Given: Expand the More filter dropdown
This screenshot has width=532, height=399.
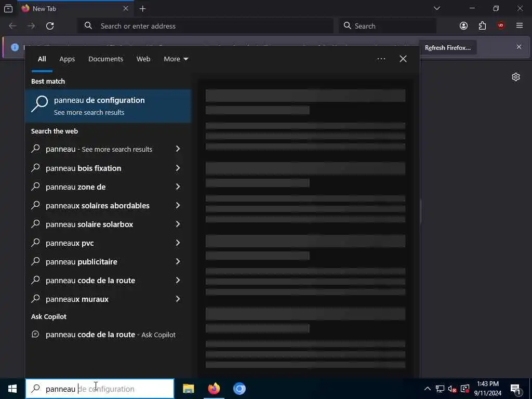Looking at the screenshot, I should tap(176, 59).
